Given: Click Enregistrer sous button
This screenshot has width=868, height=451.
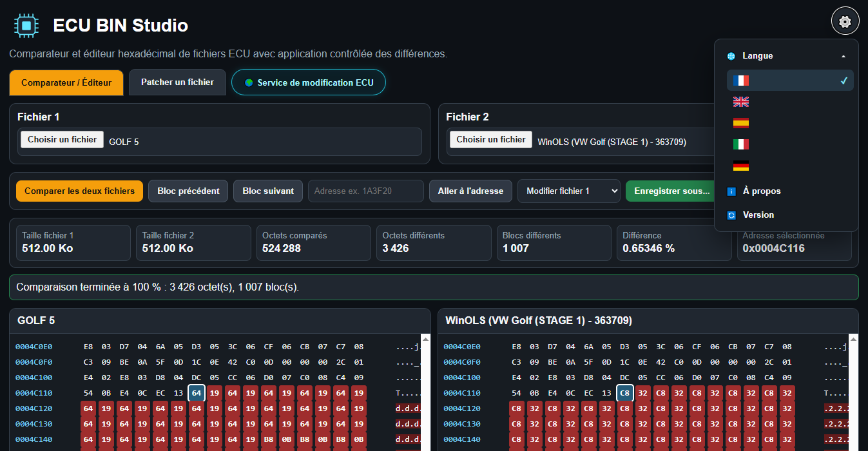Looking at the screenshot, I should (x=671, y=191).
